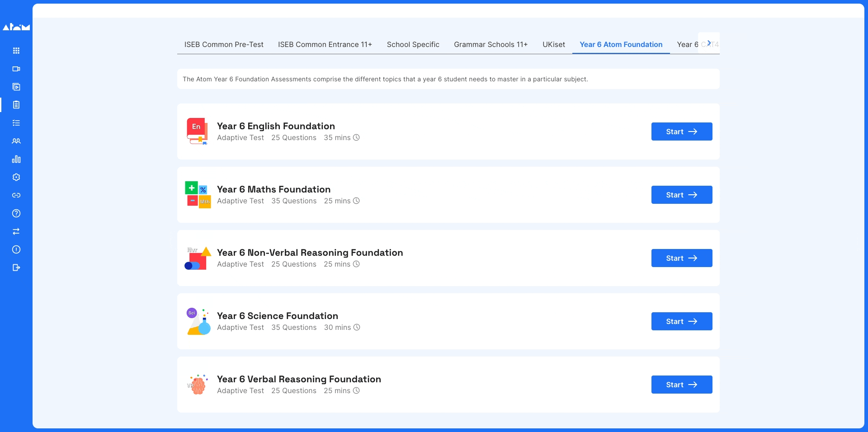Screen dimensions: 868x432
Task: Click '35 Questions' under Maths Foundation
Action: point(294,201)
